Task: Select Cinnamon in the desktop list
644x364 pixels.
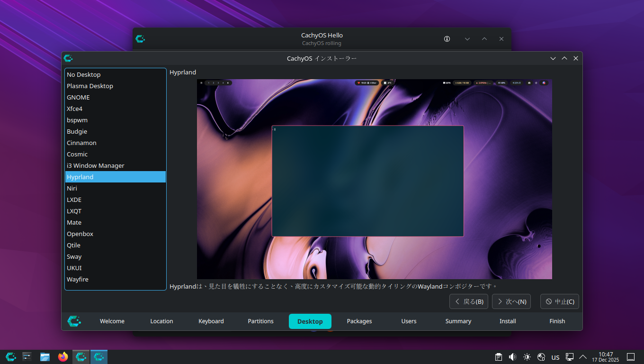Action: pos(116,143)
